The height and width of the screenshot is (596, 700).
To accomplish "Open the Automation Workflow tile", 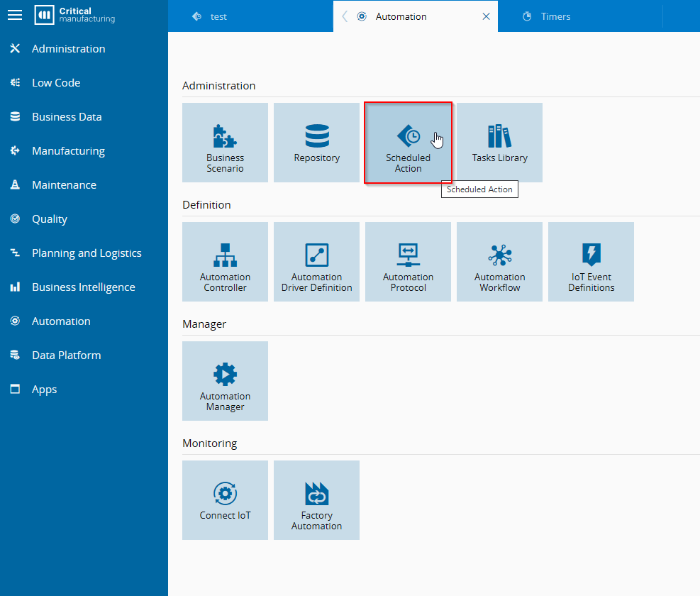I will click(499, 262).
